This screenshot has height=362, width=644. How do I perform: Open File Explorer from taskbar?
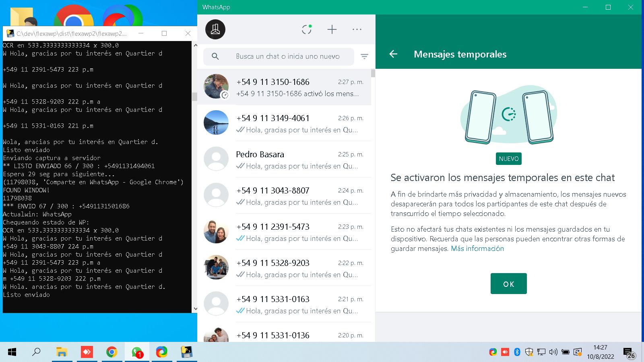(62, 352)
